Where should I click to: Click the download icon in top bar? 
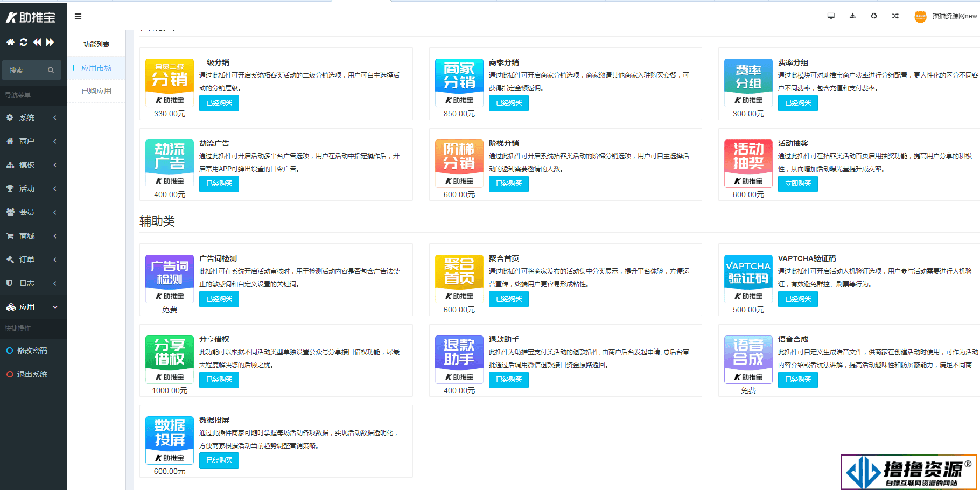(x=852, y=16)
